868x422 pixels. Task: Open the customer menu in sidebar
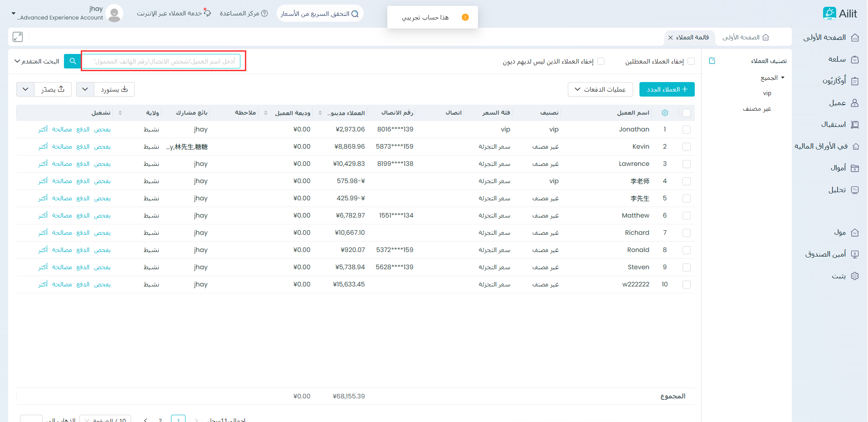[x=843, y=103]
